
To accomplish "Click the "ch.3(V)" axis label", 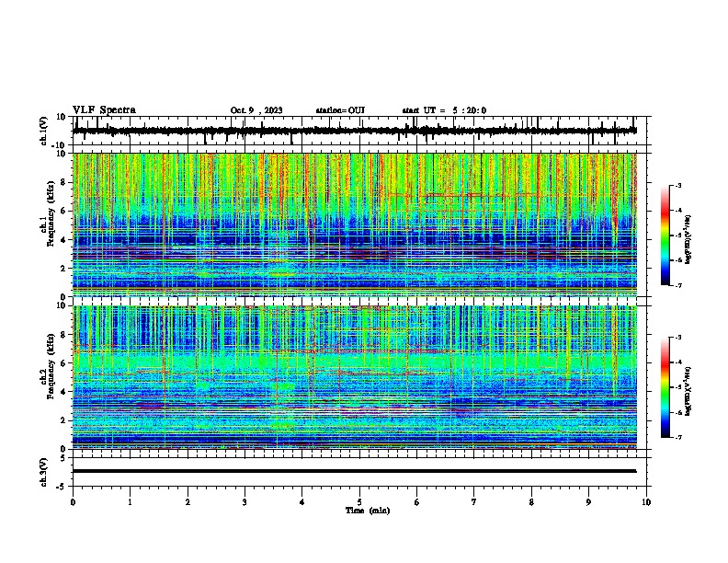I will 44,472.
